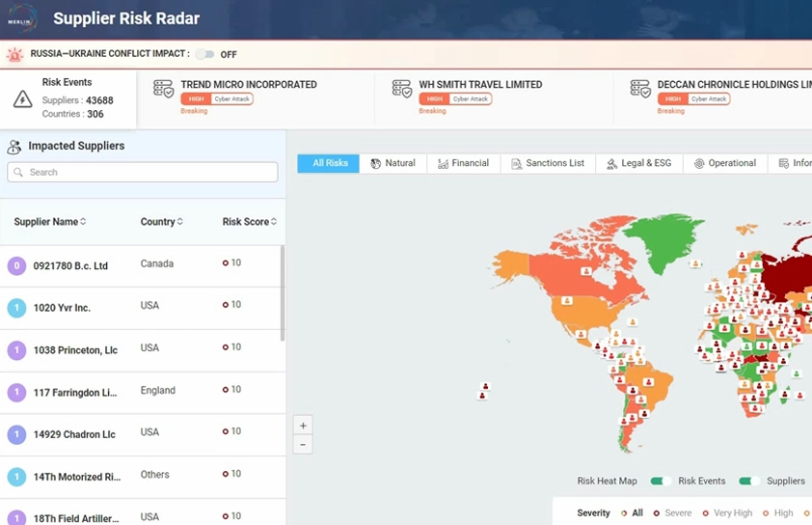Sort list by Supplier Name

coord(50,222)
